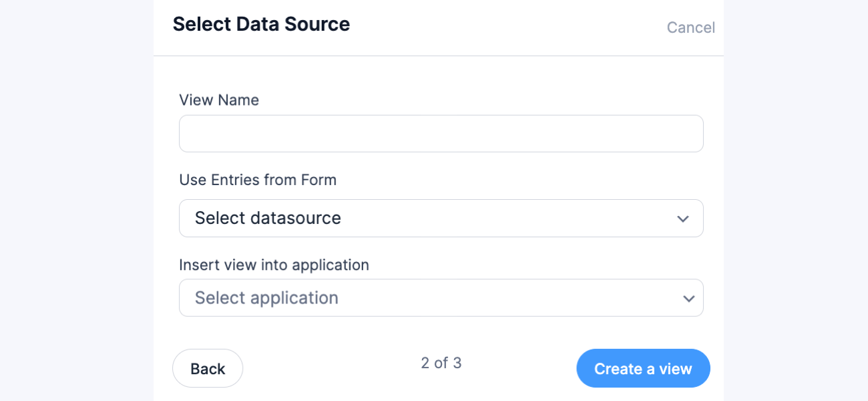Image resolution: width=868 pixels, height=401 pixels.
Task: Click the divider line under dialog header
Action: 438,55
